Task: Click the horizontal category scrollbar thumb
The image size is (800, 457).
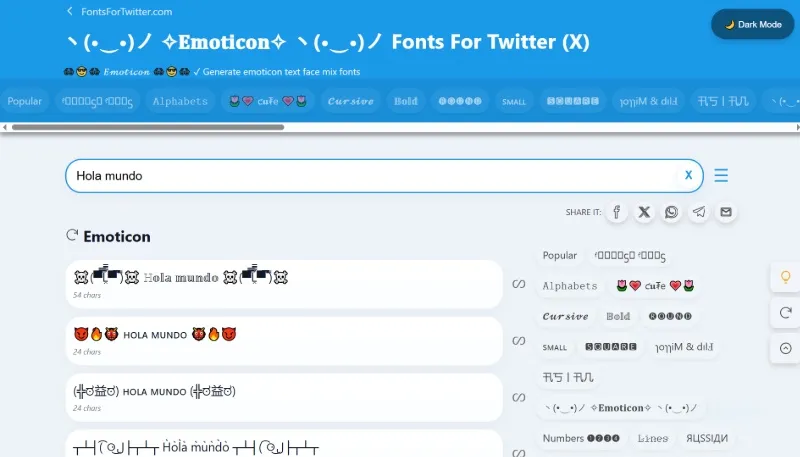Action: (148, 127)
